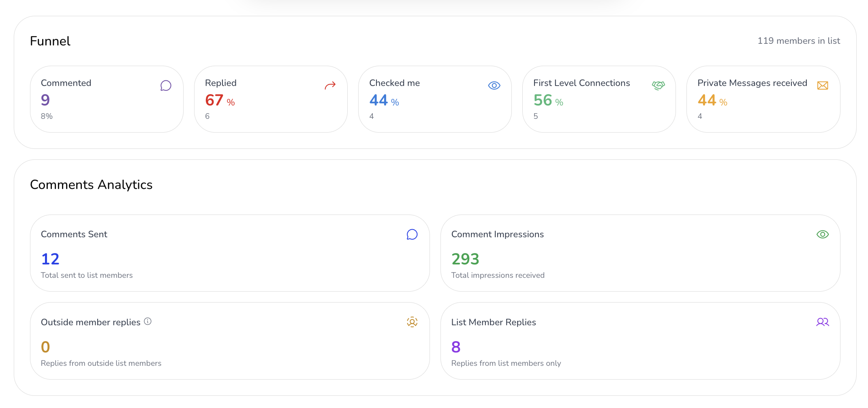Click the 0 outside member replies value
The width and height of the screenshot is (868, 408).
pyautogui.click(x=45, y=347)
